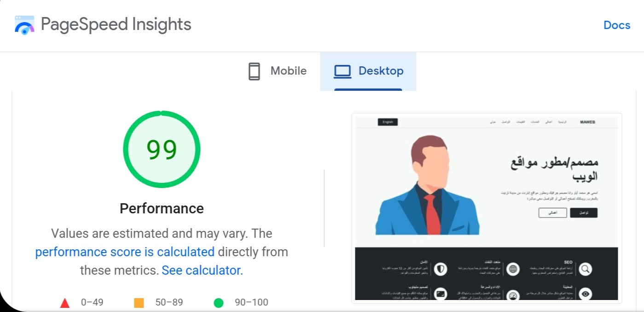The height and width of the screenshot is (312, 644).
Task: Click the shield icon in page preview
Action: pos(441,269)
